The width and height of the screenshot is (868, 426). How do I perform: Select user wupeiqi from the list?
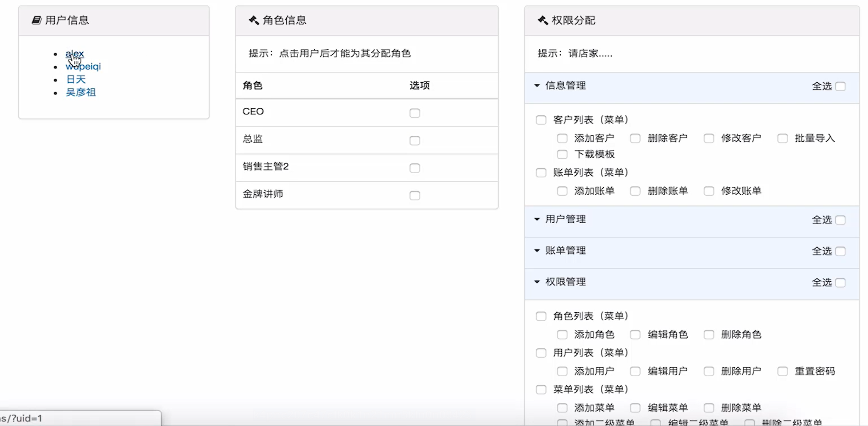coord(84,66)
